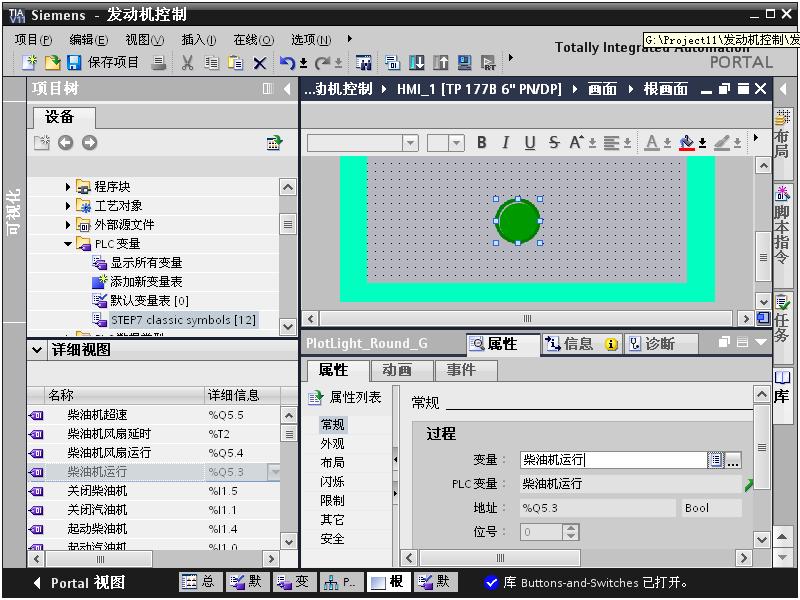
Task: Click the text alignment icon
Action: (x=611, y=143)
